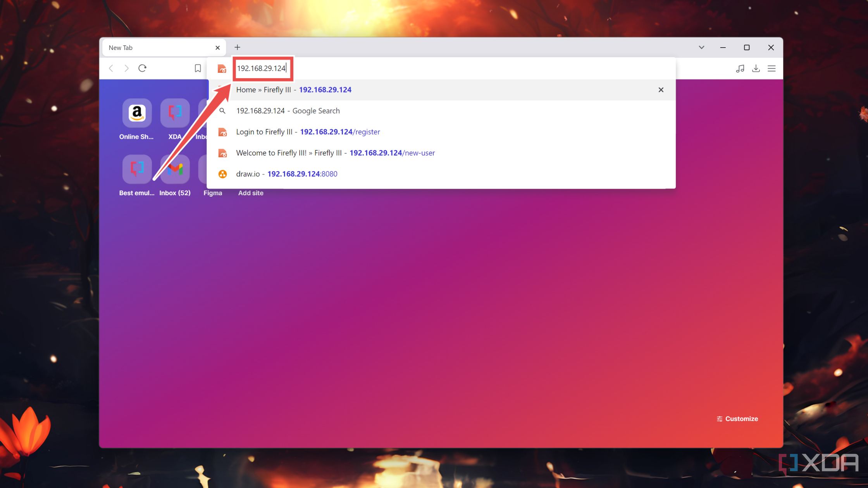Type in the browser address input field
Image resolution: width=868 pixels, height=488 pixels.
click(262, 68)
